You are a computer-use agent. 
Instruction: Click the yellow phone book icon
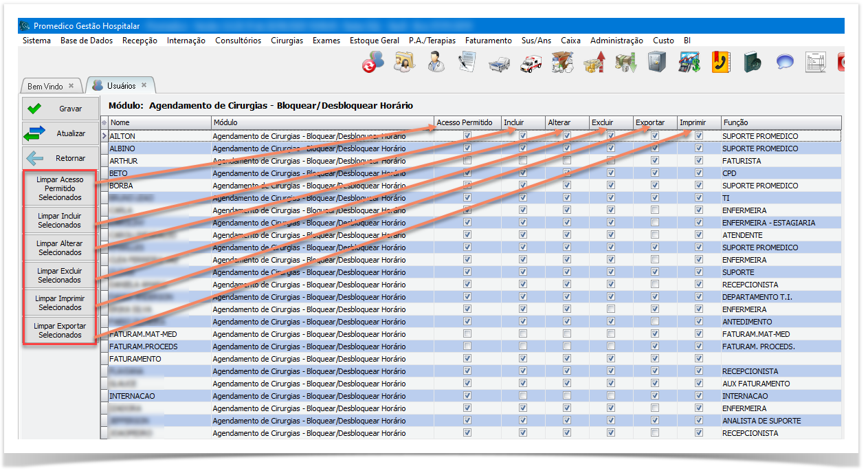coord(721,63)
